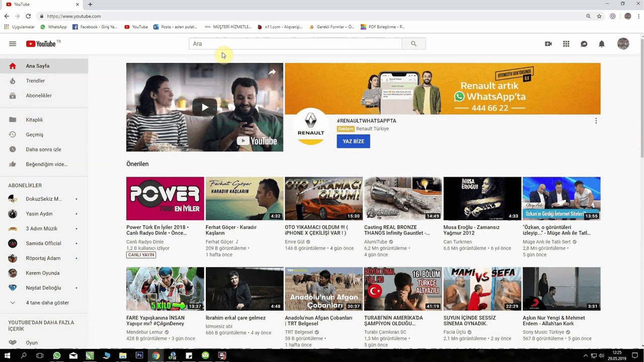The height and width of the screenshot is (362, 644).
Task: Click the zoom magnifier in address bar
Action: [588, 16]
